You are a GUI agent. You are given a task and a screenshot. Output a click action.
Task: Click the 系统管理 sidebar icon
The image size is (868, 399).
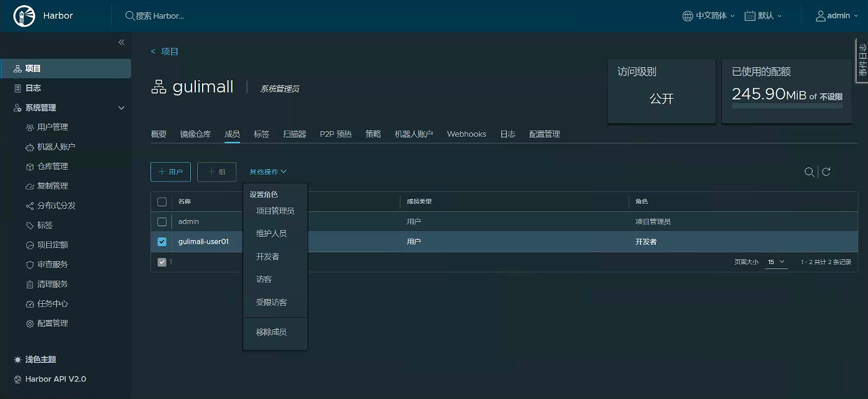pyautogui.click(x=17, y=108)
